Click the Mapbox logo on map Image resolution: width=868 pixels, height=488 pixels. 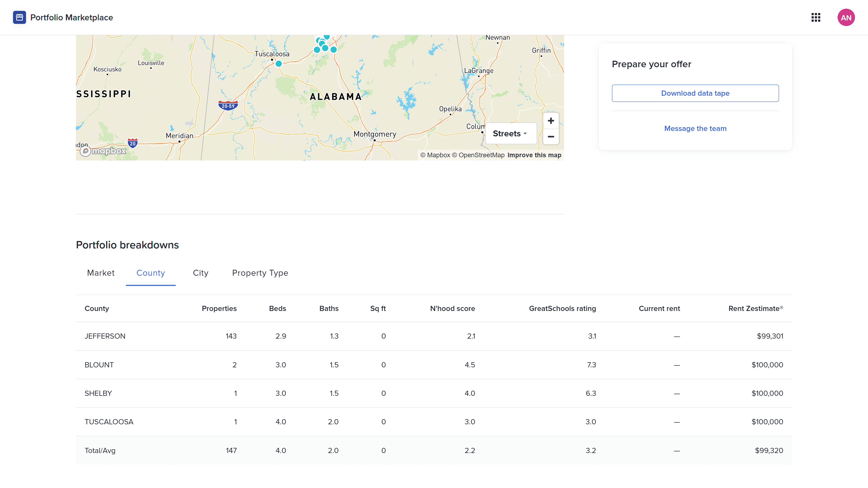(103, 151)
